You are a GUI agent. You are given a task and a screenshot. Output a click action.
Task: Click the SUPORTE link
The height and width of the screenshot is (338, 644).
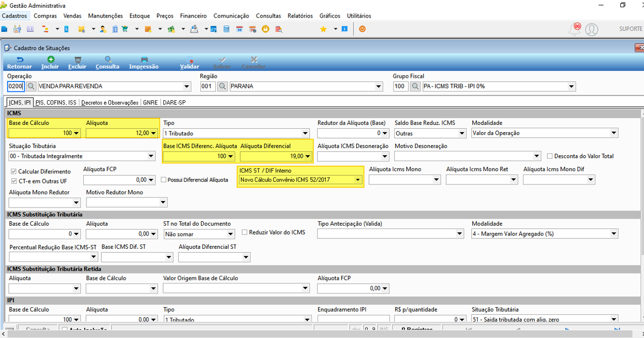tap(630, 29)
